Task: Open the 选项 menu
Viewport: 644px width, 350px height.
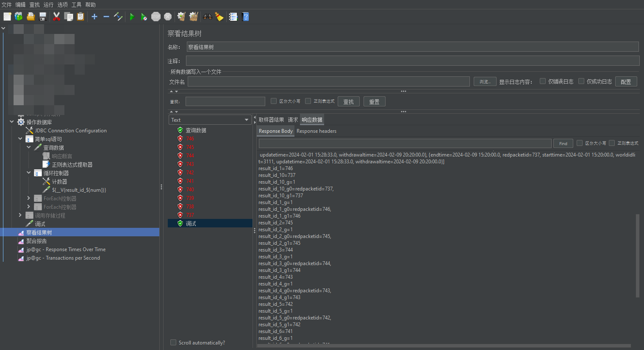Action: pos(62,5)
